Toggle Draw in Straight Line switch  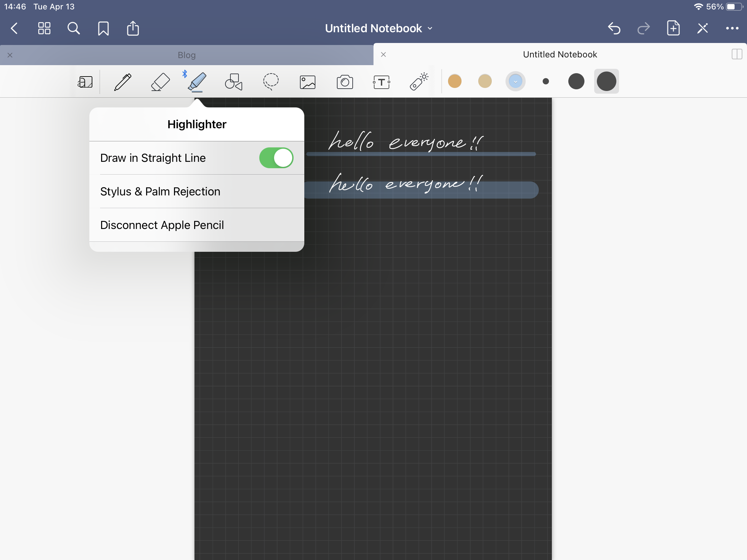tap(276, 158)
